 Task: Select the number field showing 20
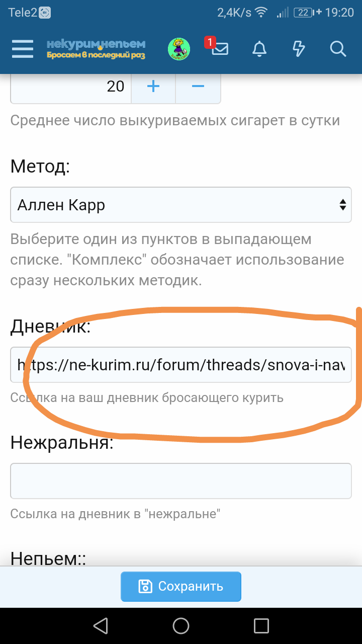click(70, 86)
